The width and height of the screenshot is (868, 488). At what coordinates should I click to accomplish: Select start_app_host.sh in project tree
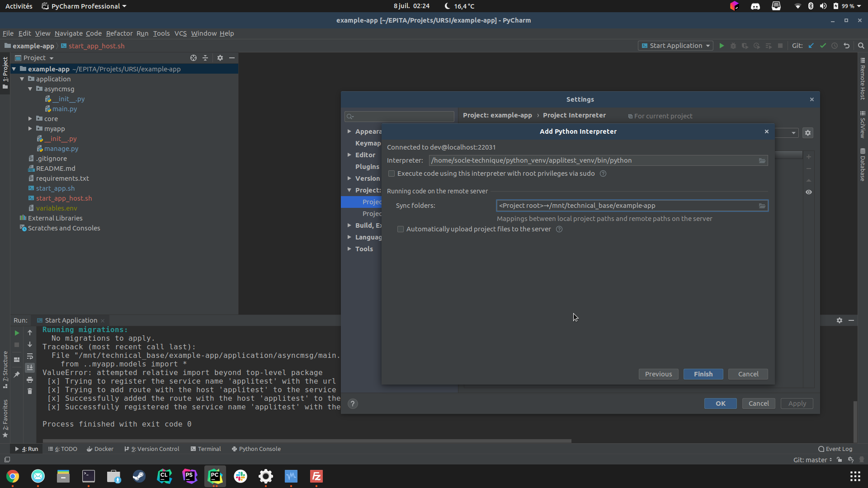[64, 198]
